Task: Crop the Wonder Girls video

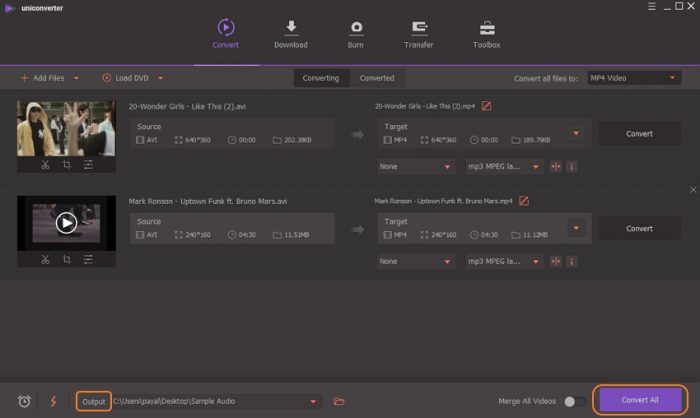Action: [67, 165]
